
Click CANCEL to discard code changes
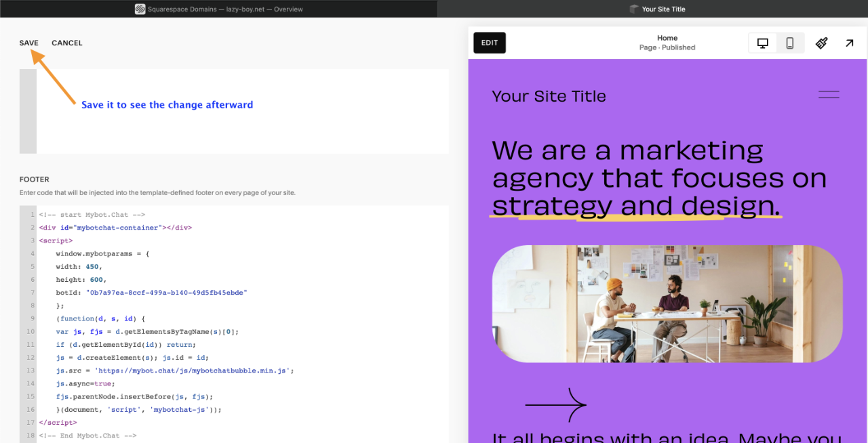coord(67,43)
